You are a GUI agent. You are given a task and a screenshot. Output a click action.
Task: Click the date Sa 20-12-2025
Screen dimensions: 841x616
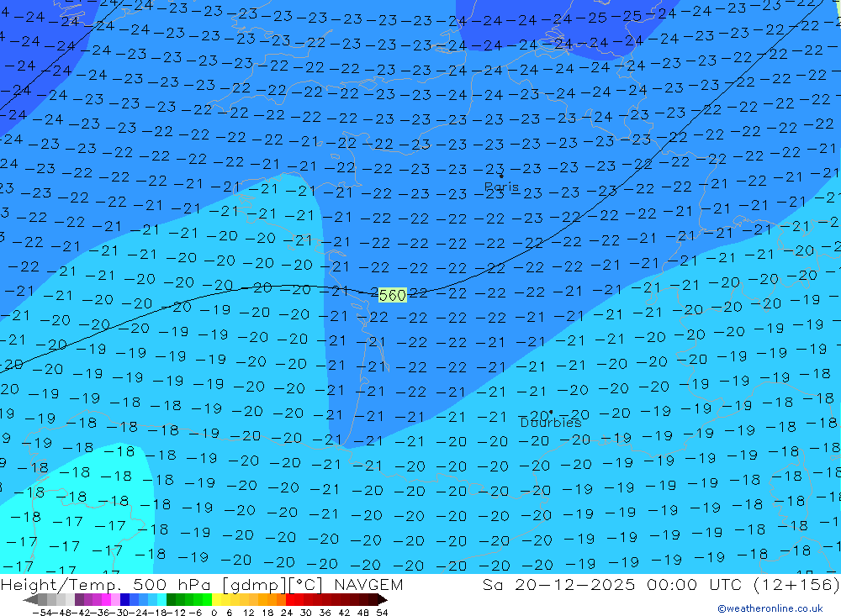click(558, 584)
